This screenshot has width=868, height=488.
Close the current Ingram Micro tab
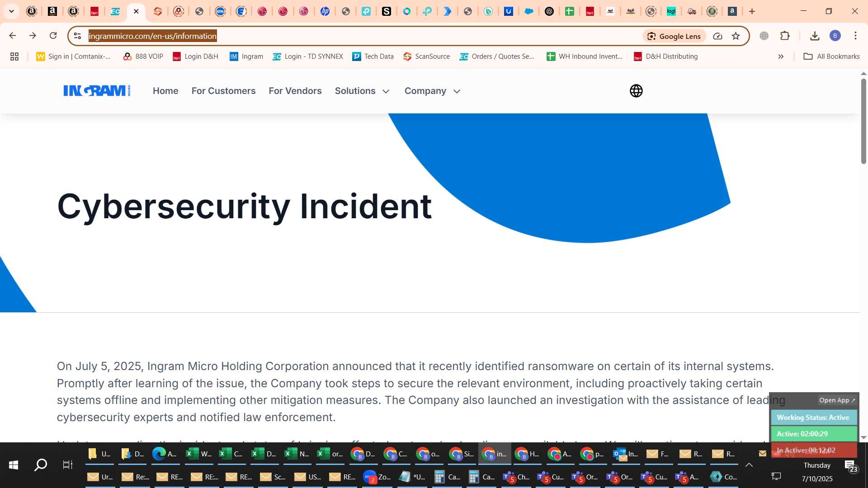136,11
